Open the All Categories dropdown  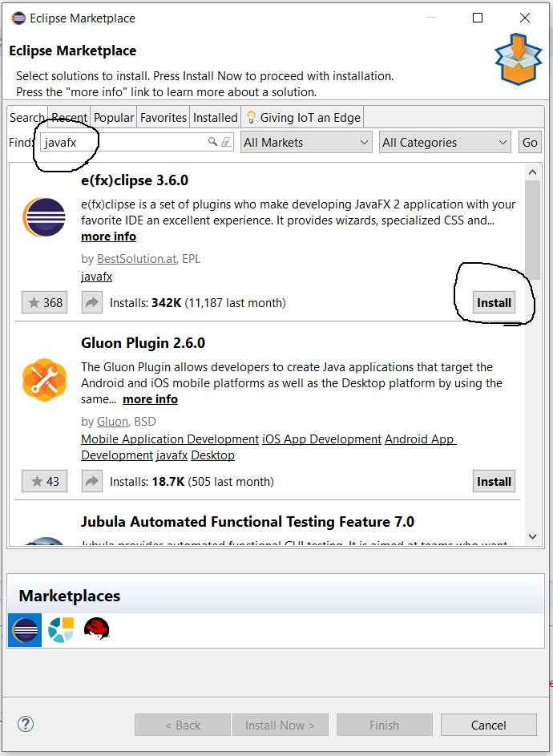pyautogui.click(x=445, y=142)
